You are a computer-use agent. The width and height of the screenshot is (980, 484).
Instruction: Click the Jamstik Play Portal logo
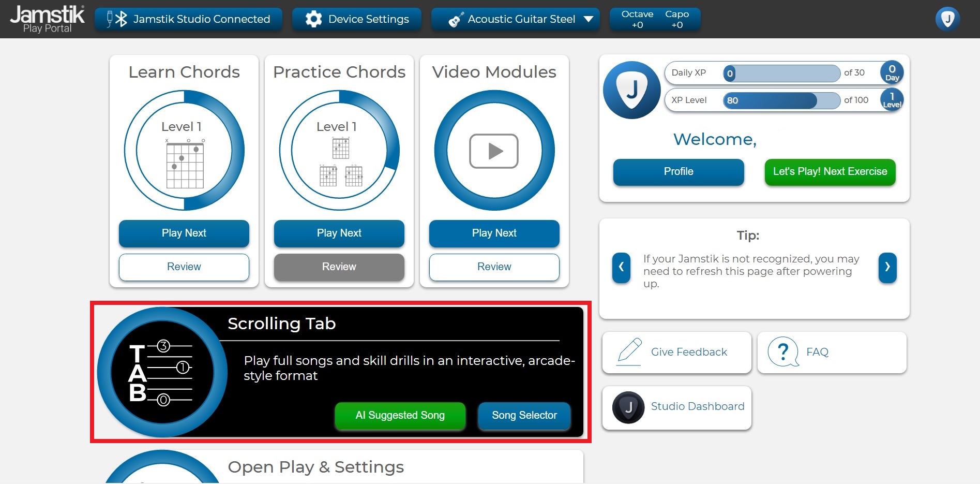tap(47, 19)
